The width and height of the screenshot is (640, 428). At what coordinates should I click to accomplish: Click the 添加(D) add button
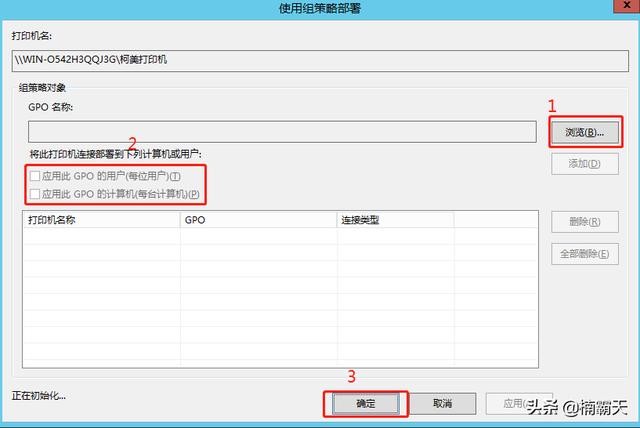(585, 164)
